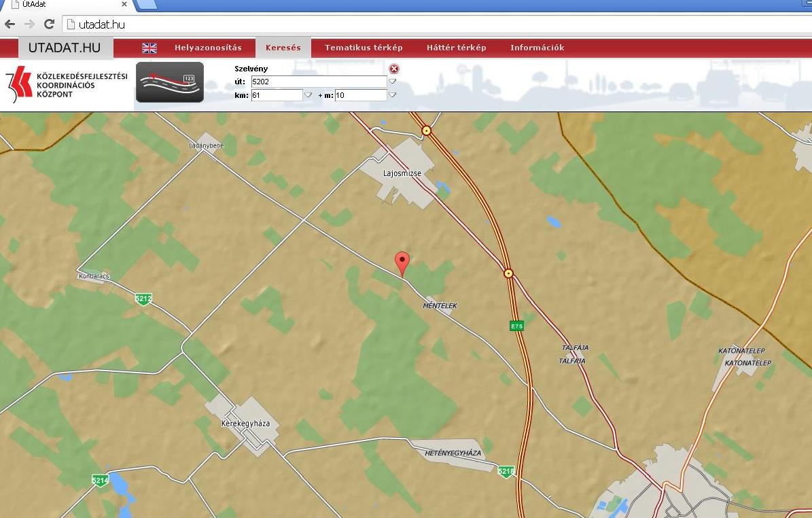
Task: Expand the meter offset dropdown arrow
Action: click(x=392, y=95)
